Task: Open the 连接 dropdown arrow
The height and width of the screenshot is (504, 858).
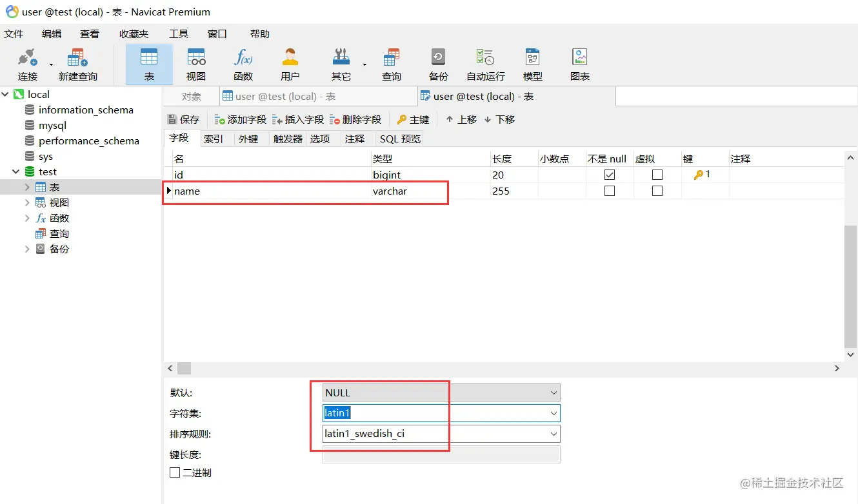Action: pos(51,64)
